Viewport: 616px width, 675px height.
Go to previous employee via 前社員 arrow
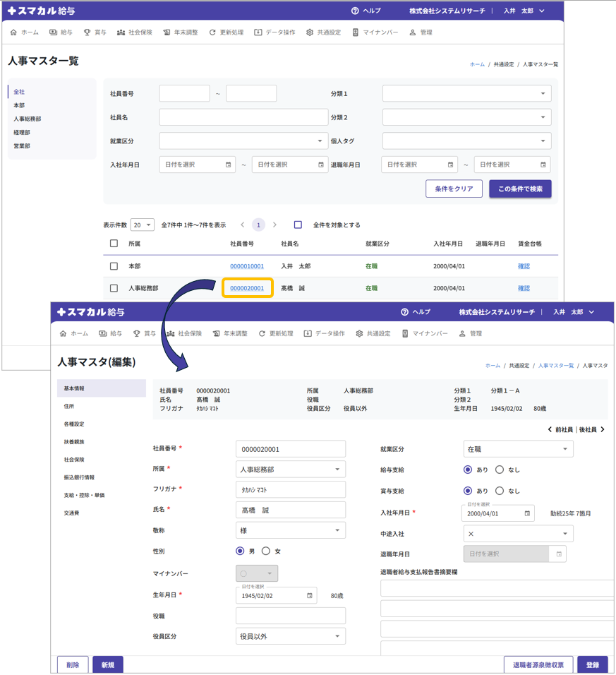pos(550,429)
